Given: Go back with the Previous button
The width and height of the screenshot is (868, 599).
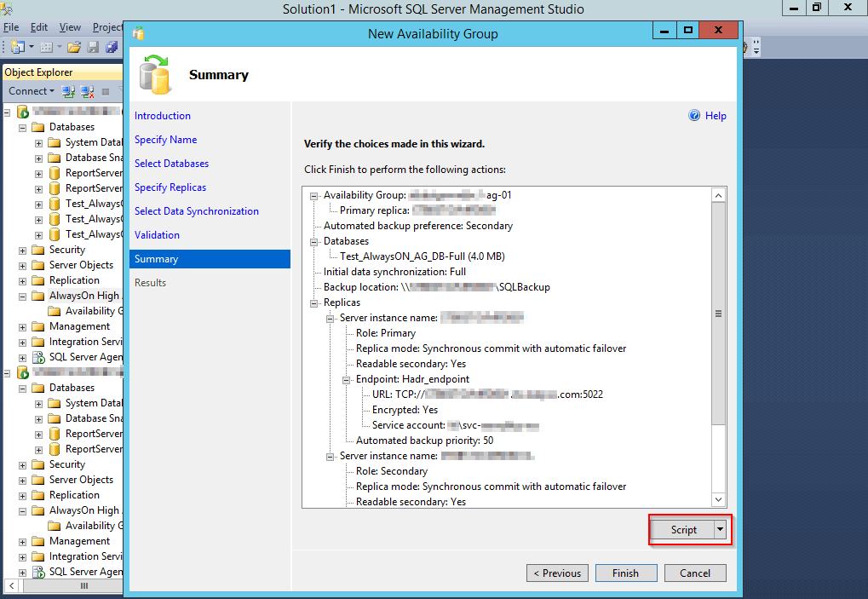Looking at the screenshot, I should point(557,573).
